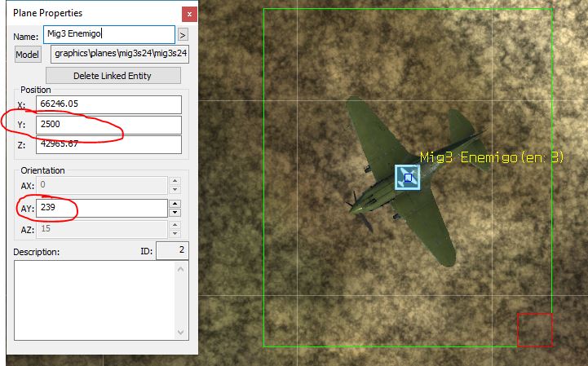Click Delete Linked Entity button
The image size is (588, 366).
coord(113,75)
